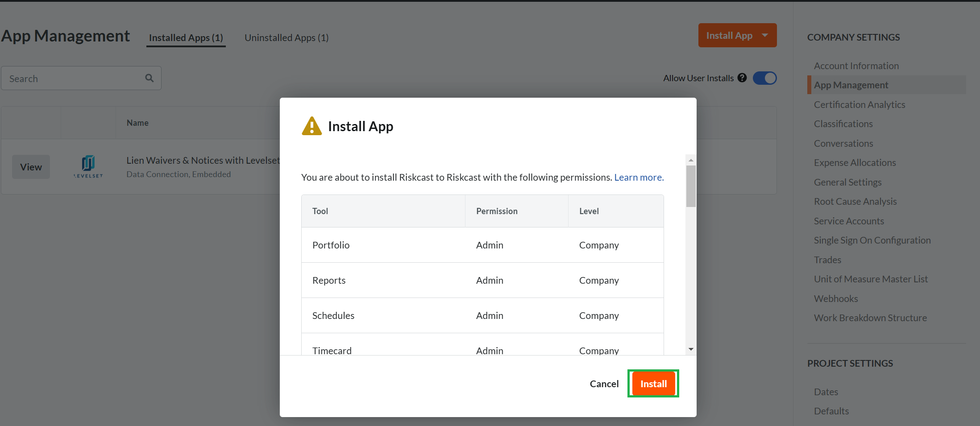980x426 pixels.
Task: Toggle the Allow User Installs switch
Action: [764, 78]
